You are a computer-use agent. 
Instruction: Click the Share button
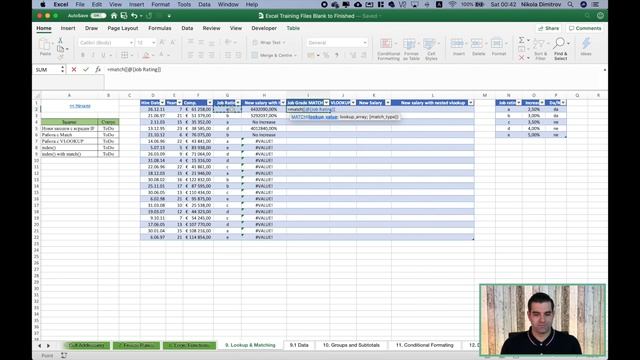click(x=549, y=28)
